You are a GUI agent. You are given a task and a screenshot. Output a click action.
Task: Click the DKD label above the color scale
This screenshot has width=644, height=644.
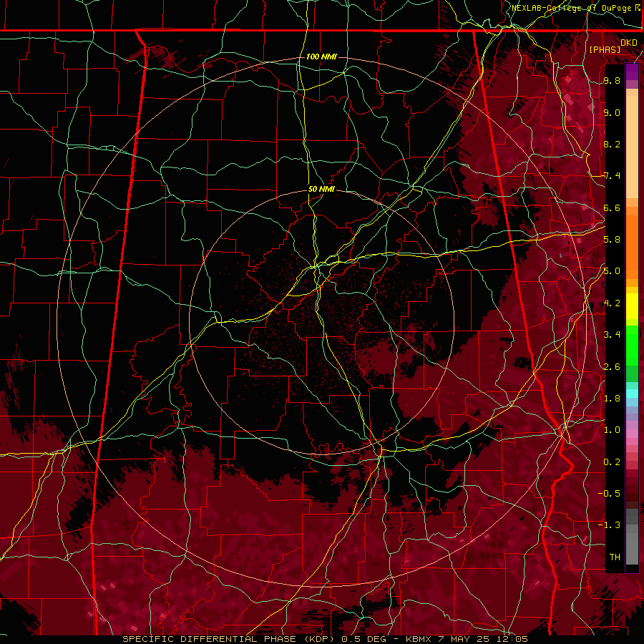[629, 43]
